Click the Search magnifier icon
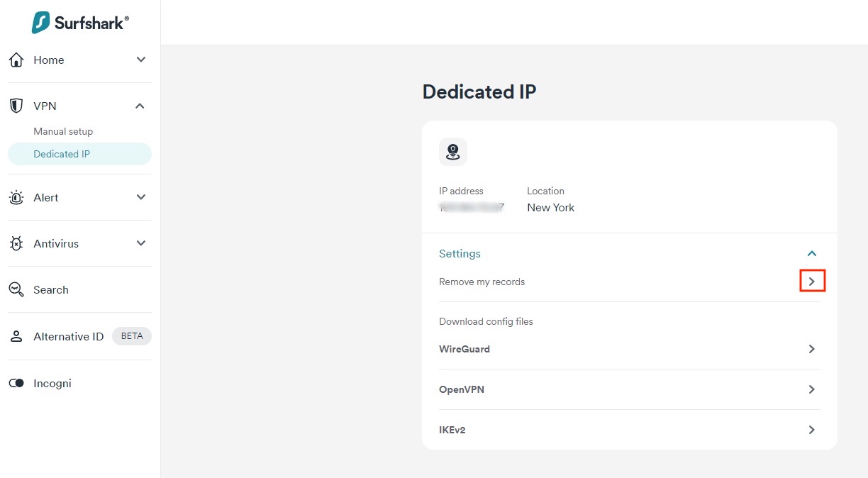This screenshot has width=868, height=478. (x=16, y=289)
